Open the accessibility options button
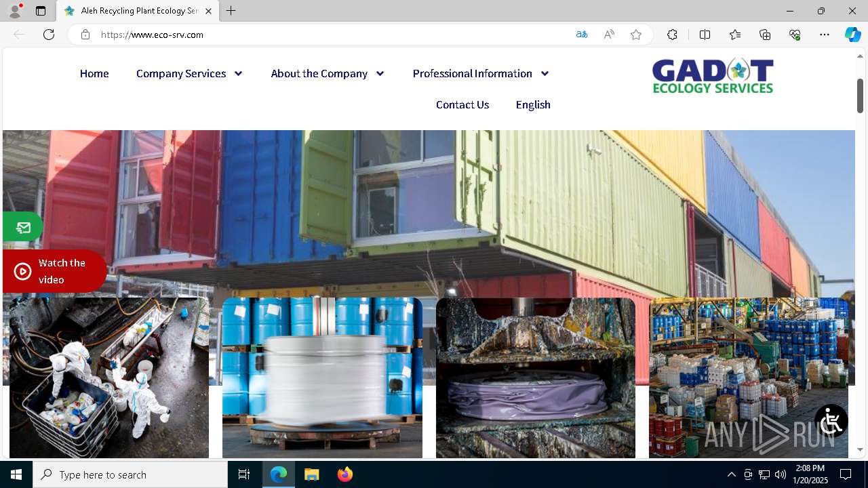 click(831, 421)
